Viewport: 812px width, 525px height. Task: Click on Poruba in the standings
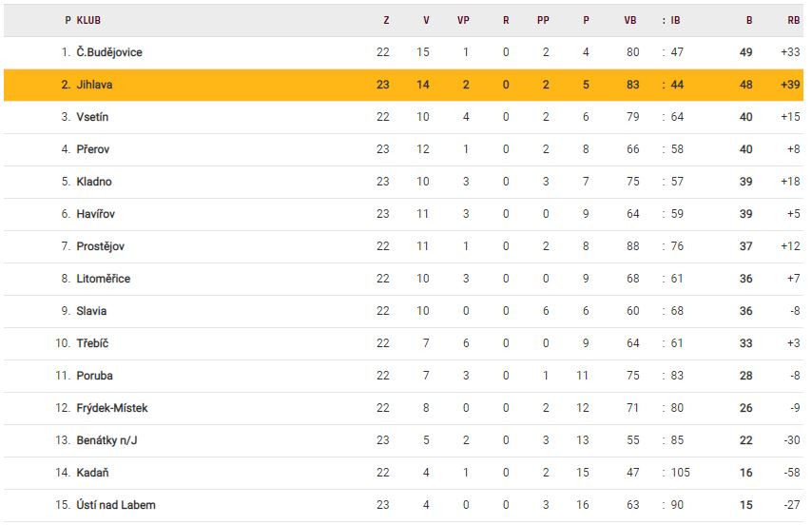tap(95, 376)
